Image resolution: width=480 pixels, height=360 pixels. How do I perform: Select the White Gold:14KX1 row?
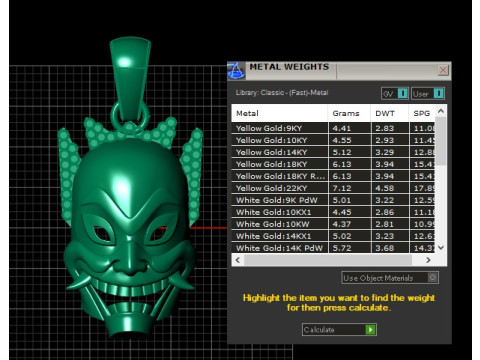(333, 236)
